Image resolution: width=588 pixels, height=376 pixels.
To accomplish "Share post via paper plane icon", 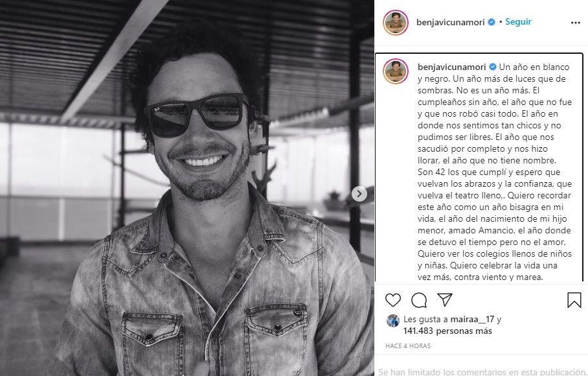I will [445, 300].
